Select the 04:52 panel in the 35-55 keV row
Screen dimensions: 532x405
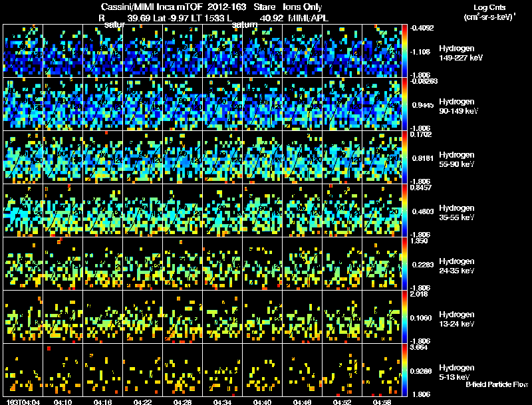pos(342,210)
